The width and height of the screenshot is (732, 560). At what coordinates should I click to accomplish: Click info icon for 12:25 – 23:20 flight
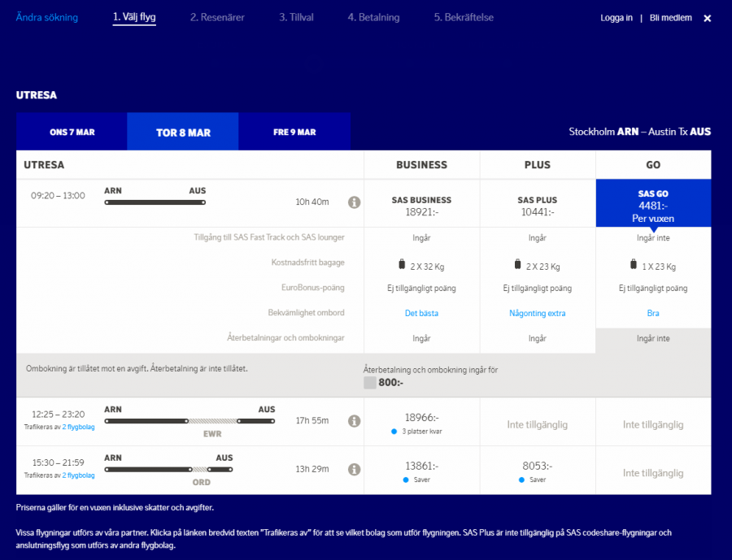354,421
